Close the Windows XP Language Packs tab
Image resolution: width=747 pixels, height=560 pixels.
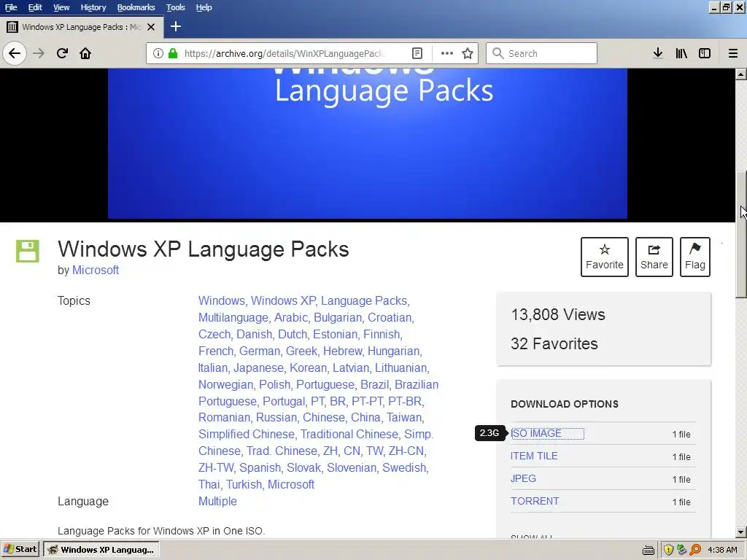click(151, 27)
